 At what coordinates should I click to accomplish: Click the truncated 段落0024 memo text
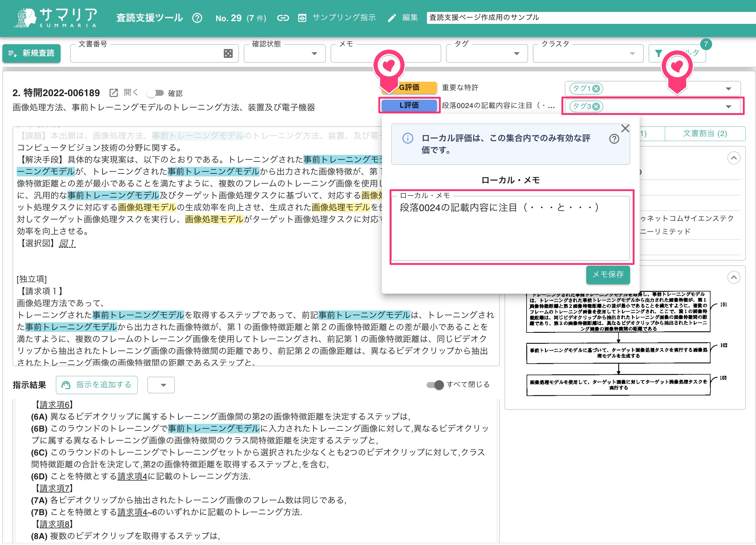pos(498,106)
